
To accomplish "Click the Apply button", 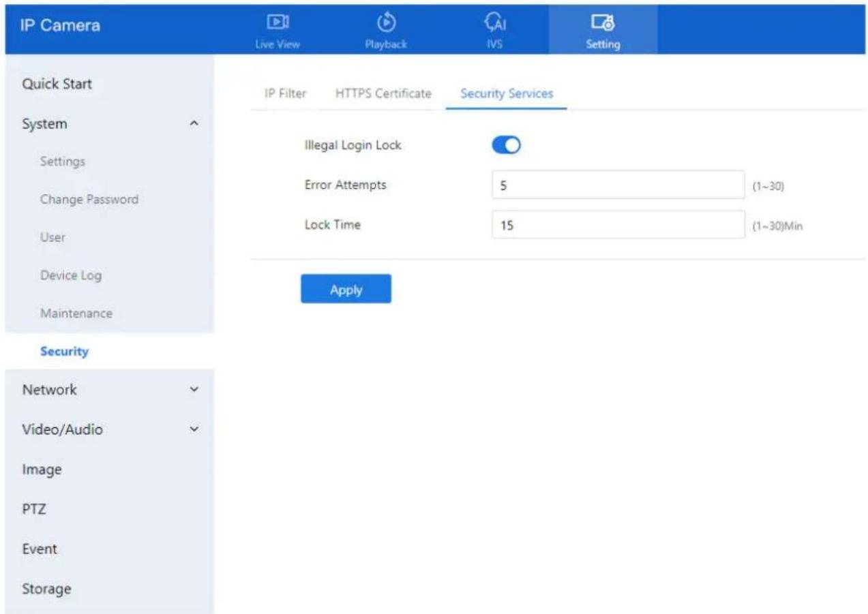I will tap(346, 289).
